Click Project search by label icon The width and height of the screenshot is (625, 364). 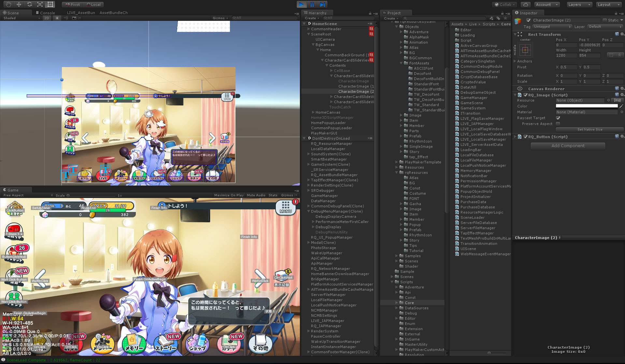click(498, 18)
